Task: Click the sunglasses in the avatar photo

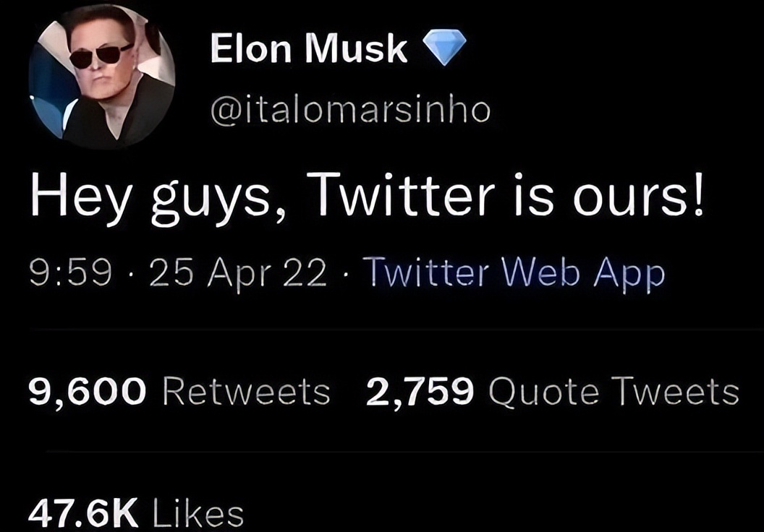Action: tap(100, 54)
